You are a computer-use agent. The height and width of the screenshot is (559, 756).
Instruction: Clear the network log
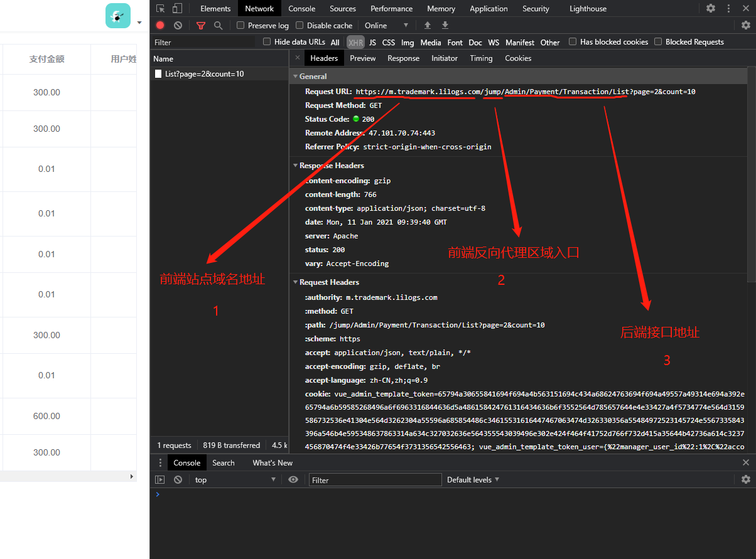pyautogui.click(x=178, y=25)
